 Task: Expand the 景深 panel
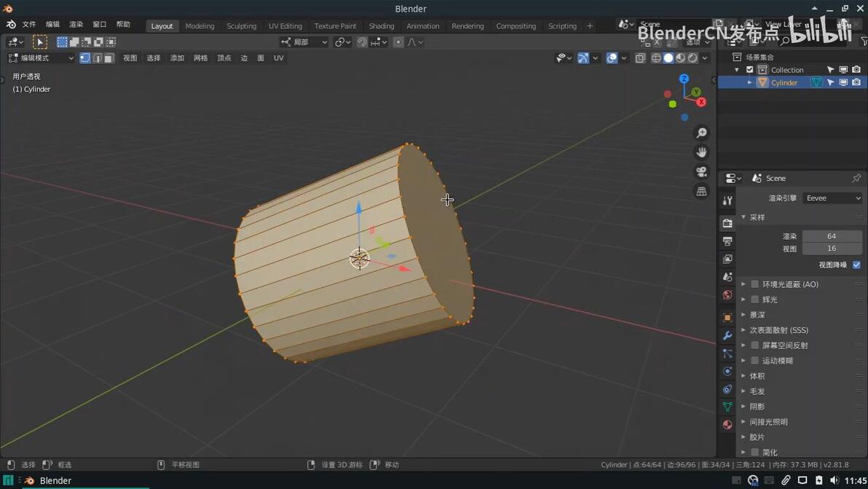[x=743, y=315]
